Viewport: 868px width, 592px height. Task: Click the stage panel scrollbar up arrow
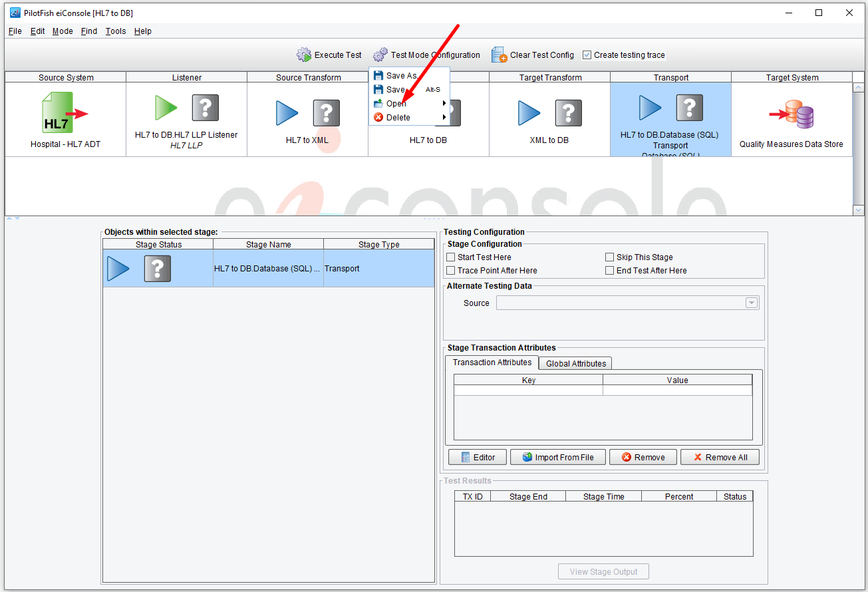click(859, 88)
